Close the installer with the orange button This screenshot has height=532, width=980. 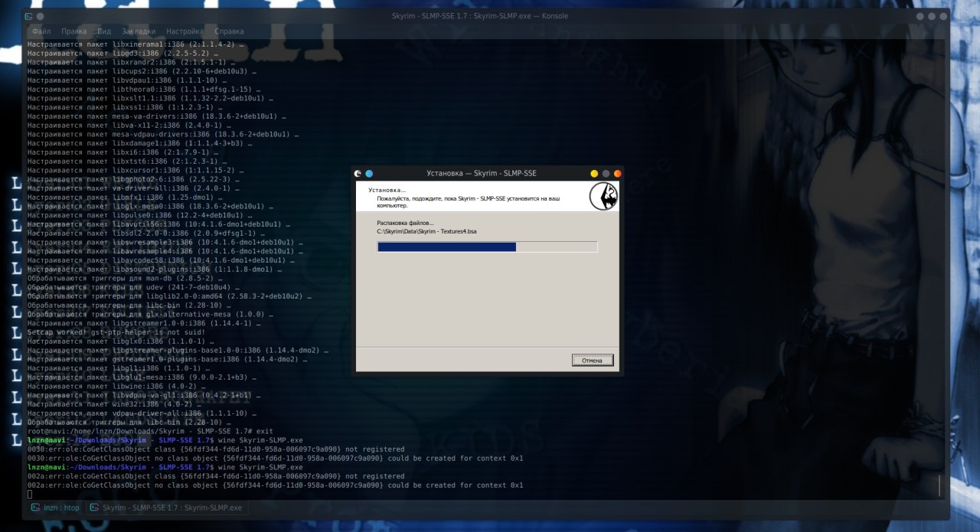(x=617, y=174)
